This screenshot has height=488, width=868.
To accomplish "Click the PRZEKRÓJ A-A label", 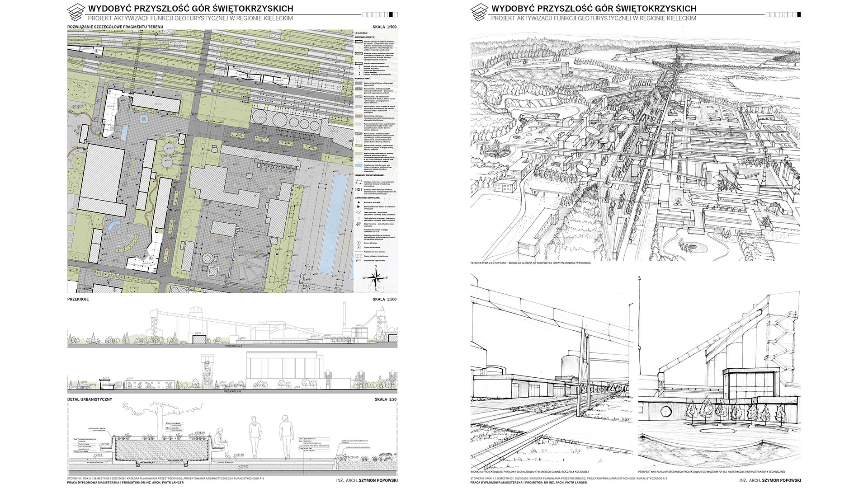I will pos(233,346).
